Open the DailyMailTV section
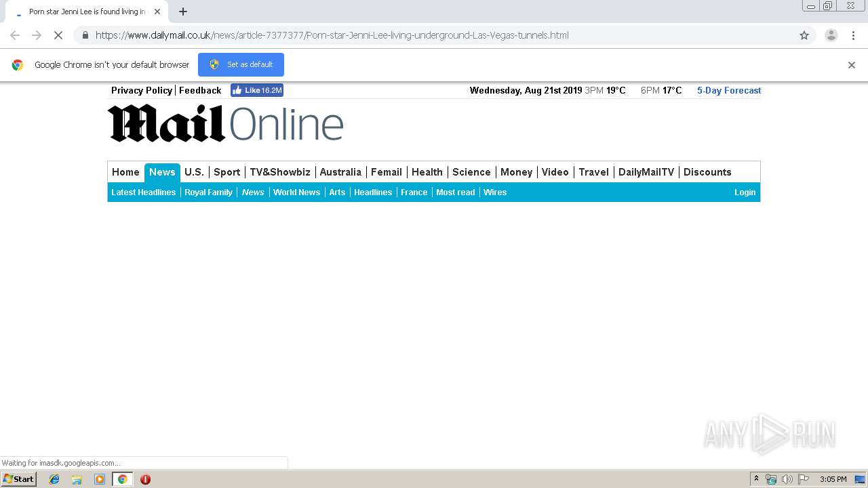The height and width of the screenshot is (488, 868). [646, 172]
